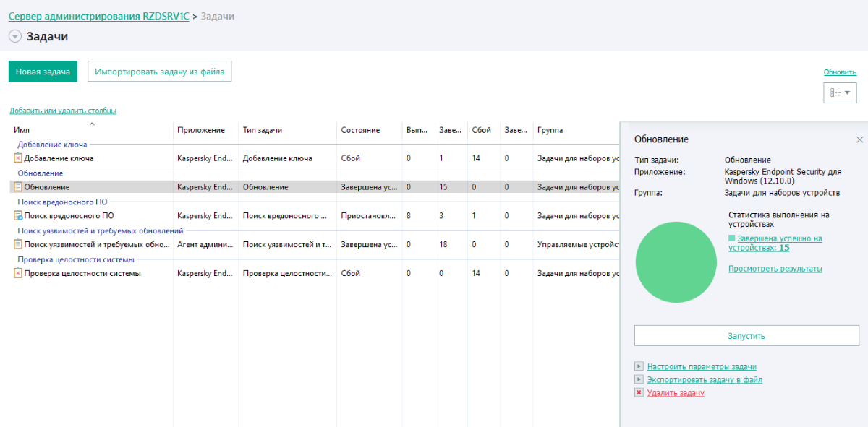868x427 pixels.
Task: Click the arrow icon beside 'Настроить параметры задачи'
Action: point(639,367)
